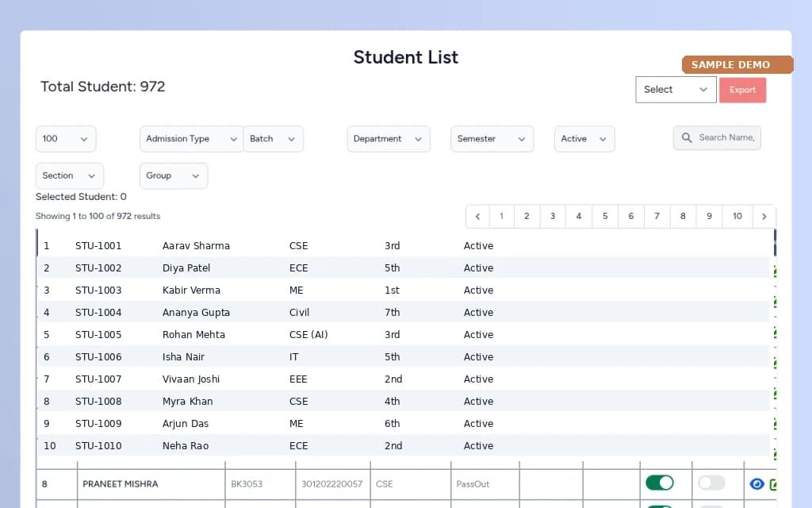812x508 pixels.
Task: Select page 6 in pagination
Action: pos(630,217)
